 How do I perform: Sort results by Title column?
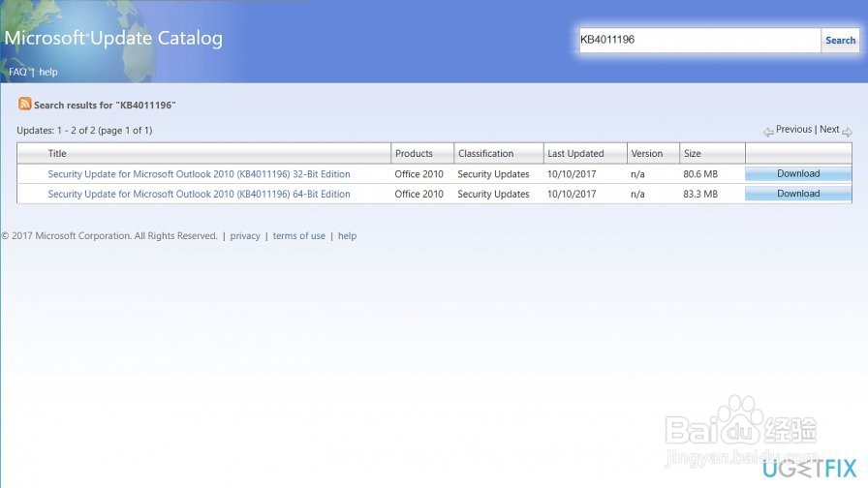(x=57, y=153)
